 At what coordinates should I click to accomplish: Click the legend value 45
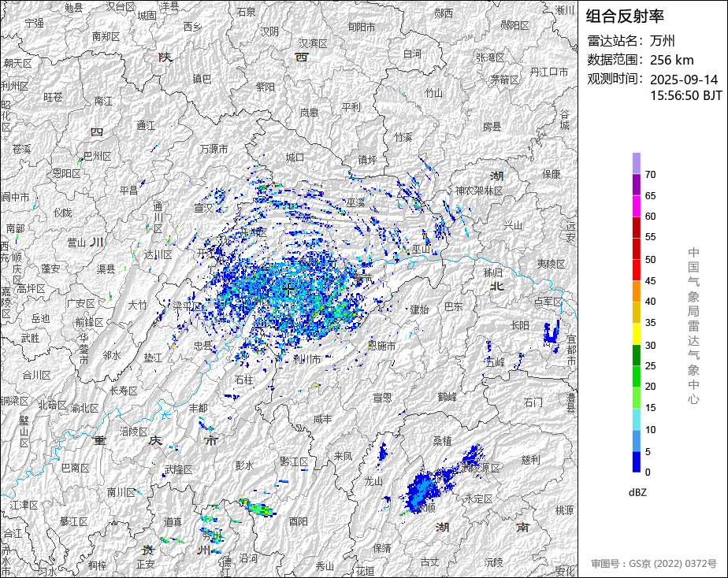point(651,281)
